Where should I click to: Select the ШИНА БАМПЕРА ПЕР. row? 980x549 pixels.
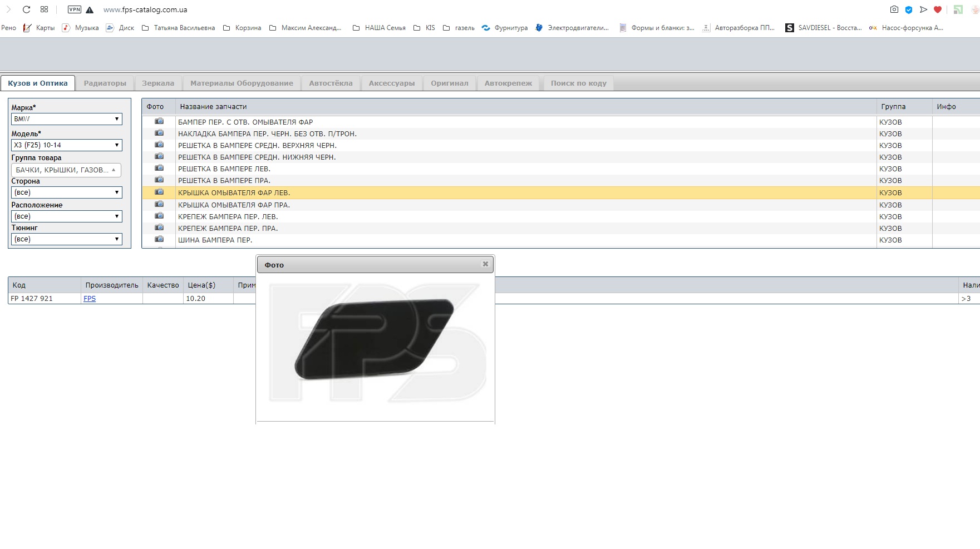[x=215, y=240]
